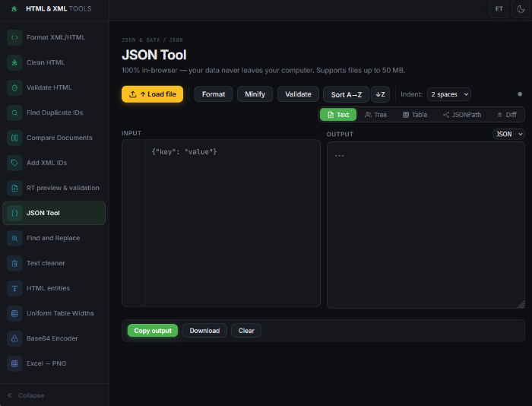This screenshot has height=406, width=532.
Task: Open Excel — PNG tool
Action: [54, 363]
